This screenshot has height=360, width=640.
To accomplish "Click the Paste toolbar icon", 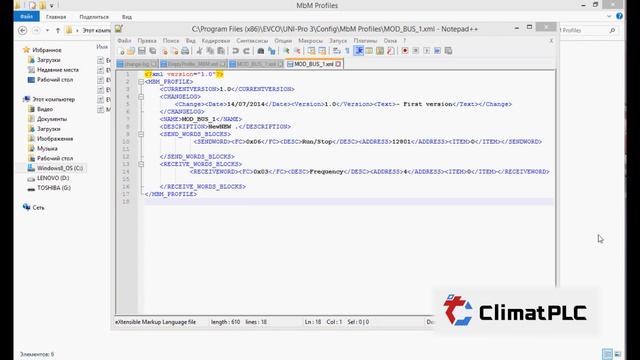I will tap(221, 51).
